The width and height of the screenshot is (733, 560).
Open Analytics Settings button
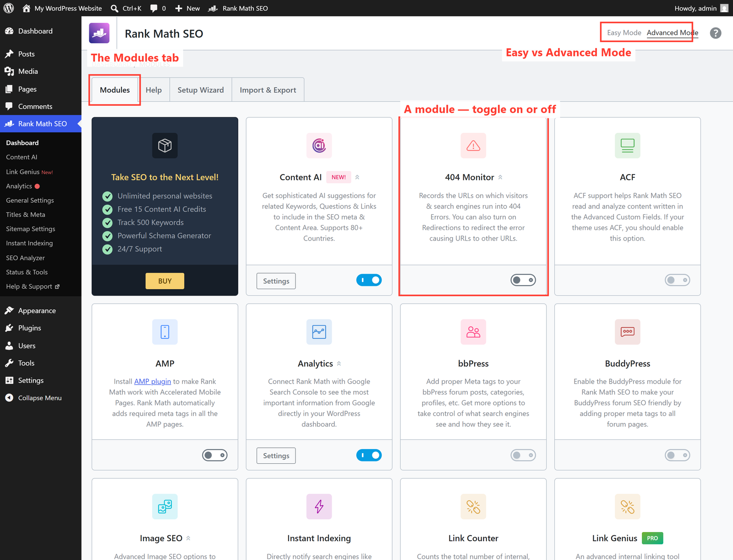pos(276,456)
